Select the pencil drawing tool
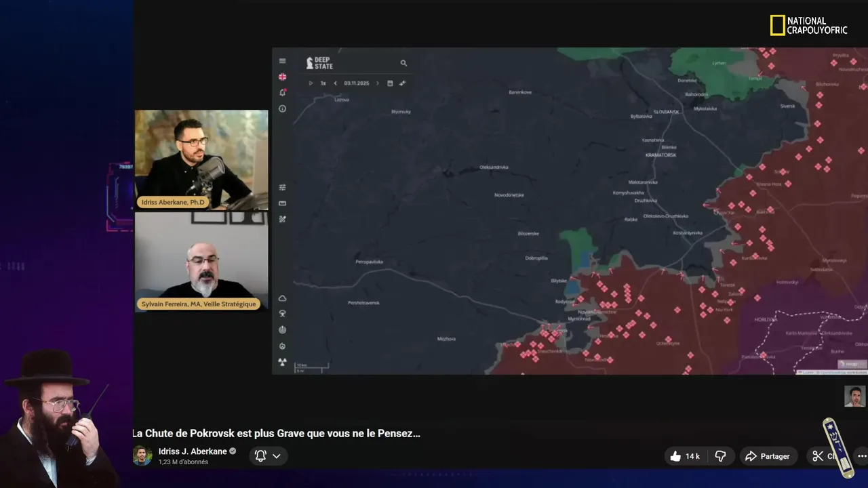Screen dimensions: 868x488 282,219
